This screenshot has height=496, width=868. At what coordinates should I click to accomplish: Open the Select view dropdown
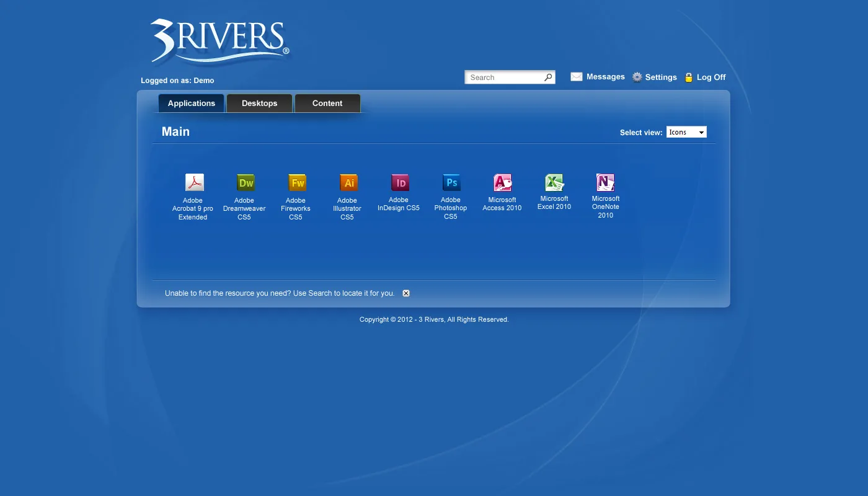point(686,132)
